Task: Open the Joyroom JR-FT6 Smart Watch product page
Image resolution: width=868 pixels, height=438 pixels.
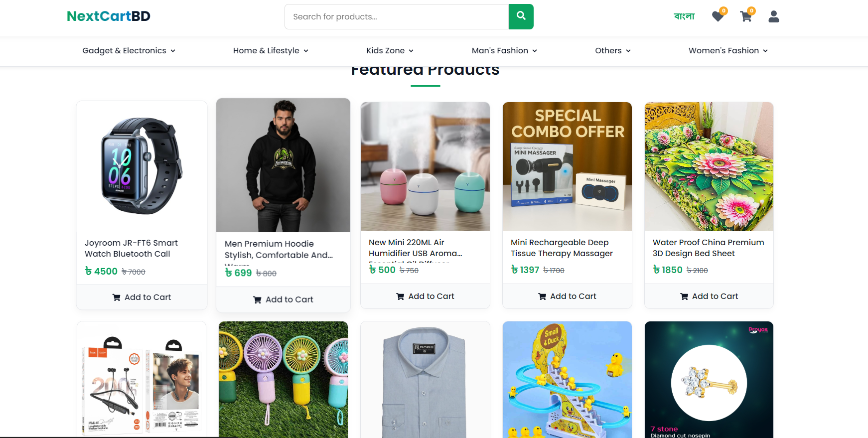Action: [x=131, y=248]
